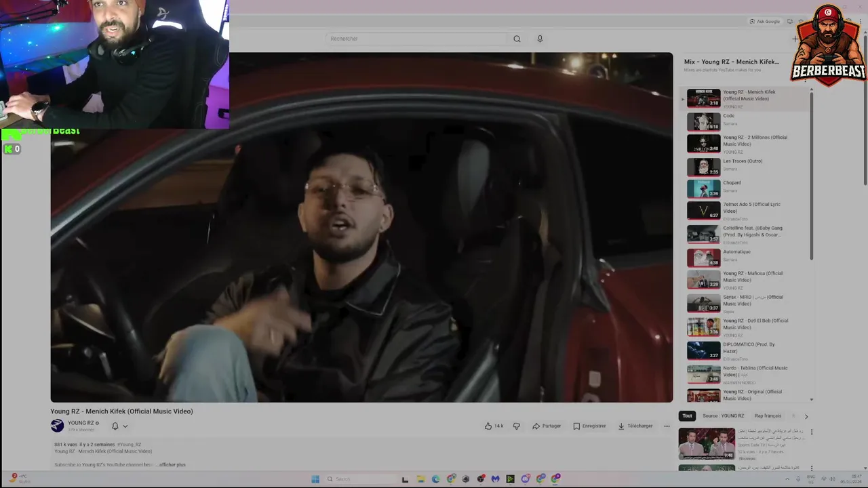Open Sports Cafe TV recommended video thumbnail
Image resolution: width=868 pixels, height=488 pixels.
pos(707,444)
